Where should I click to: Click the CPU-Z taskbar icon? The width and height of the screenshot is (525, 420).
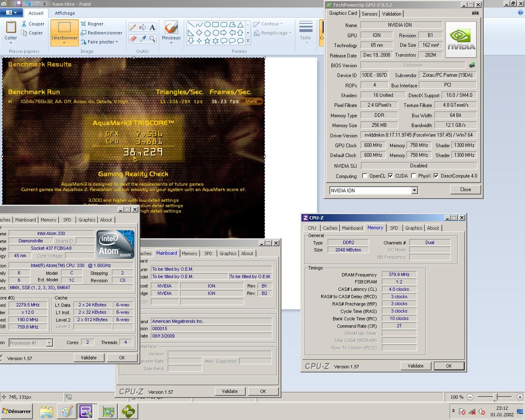pyautogui.click(x=86, y=411)
